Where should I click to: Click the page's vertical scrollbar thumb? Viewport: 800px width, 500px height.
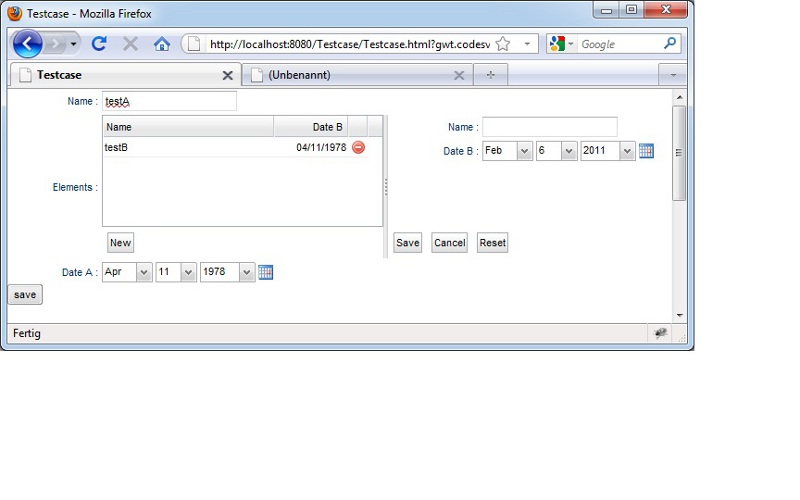(679, 152)
